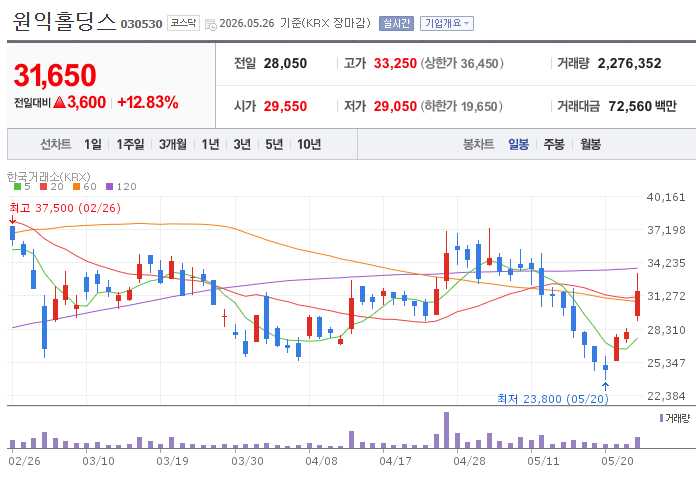The image size is (696, 483).
Task: Click the 실시간 real-time button
Action: point(396,23)
